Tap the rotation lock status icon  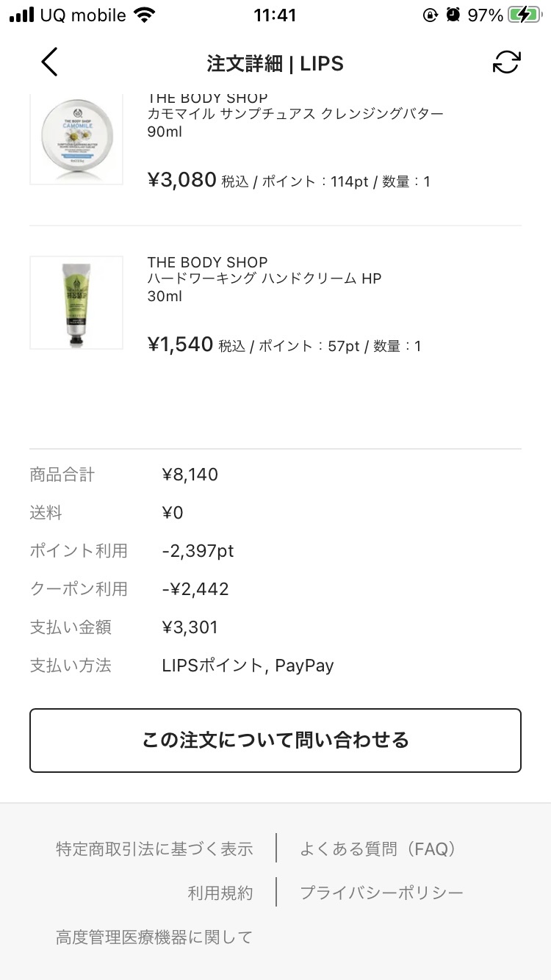(x=431, y=15)
